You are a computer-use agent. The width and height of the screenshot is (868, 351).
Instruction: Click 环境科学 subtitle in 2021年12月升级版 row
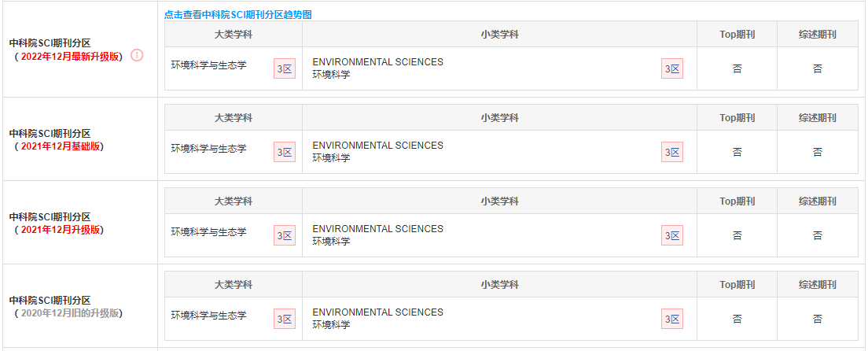point(331,242)
